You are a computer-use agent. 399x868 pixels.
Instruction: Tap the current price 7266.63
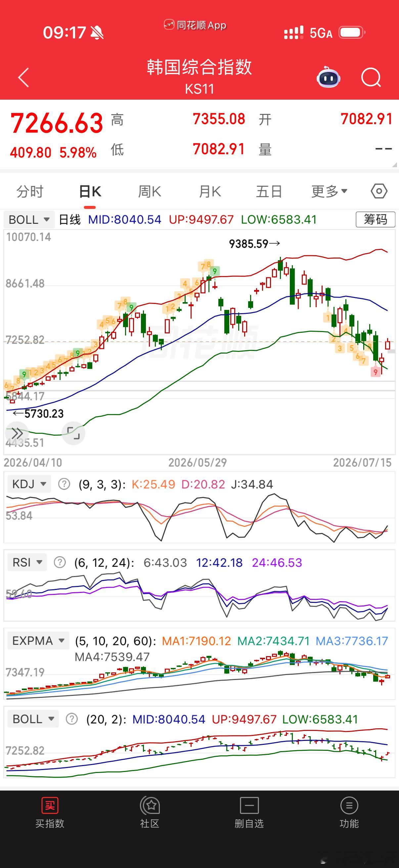pyautogui.click(x=57, y=122)
